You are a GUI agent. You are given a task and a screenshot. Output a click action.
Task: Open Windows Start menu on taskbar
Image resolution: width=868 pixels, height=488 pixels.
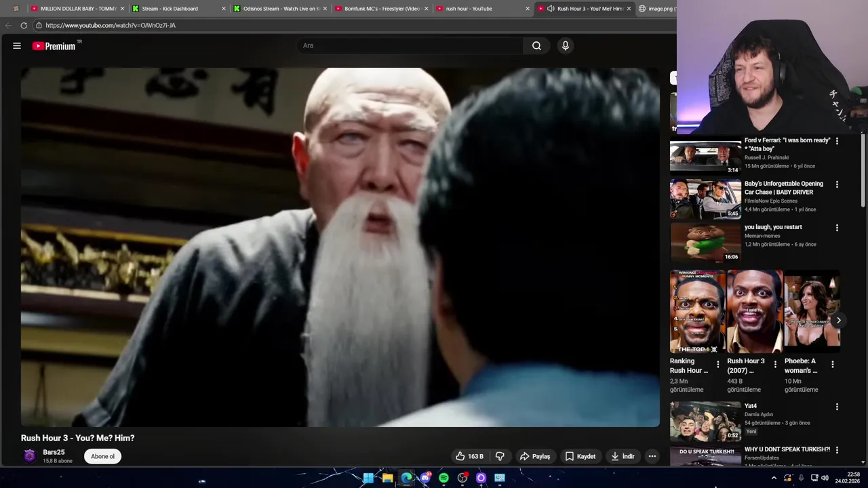(x=368, y=478)
